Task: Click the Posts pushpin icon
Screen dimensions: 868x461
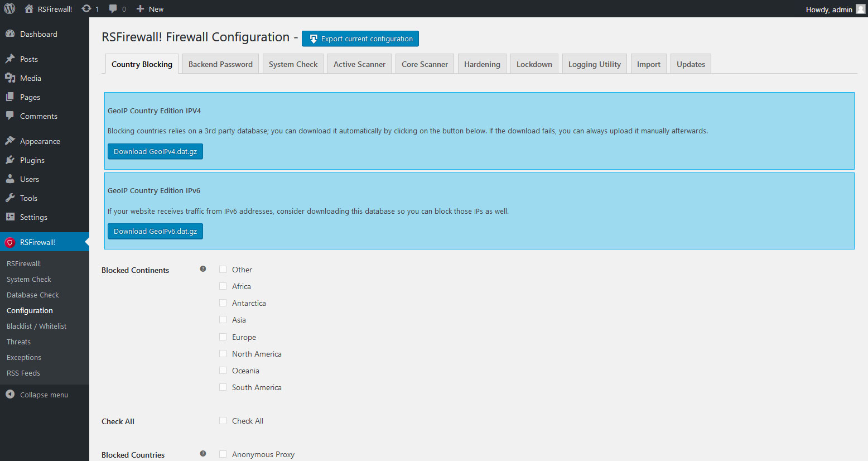Action: coord(10,59)
